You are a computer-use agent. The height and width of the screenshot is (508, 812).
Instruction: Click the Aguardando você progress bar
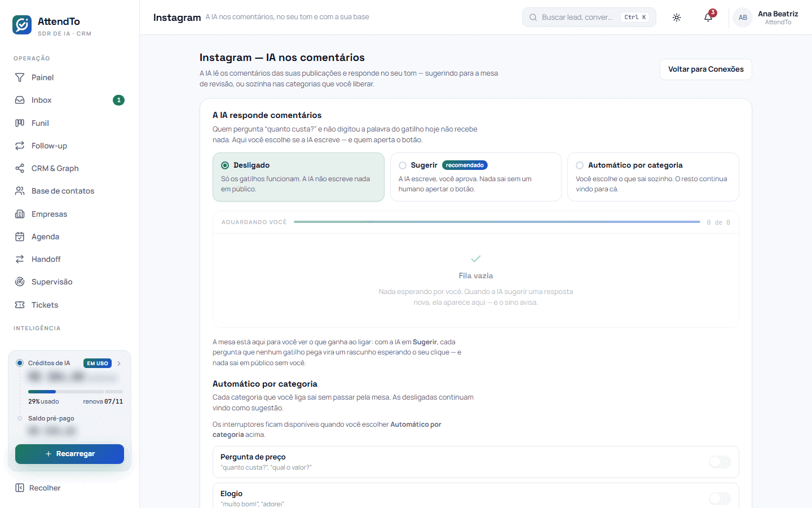pos(497,222)
